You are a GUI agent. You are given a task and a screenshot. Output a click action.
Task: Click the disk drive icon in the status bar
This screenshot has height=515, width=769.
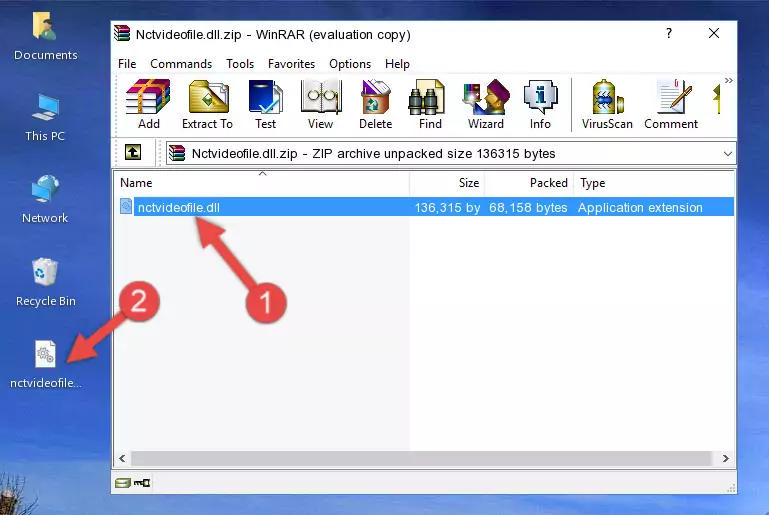click(x=122, y=483)
